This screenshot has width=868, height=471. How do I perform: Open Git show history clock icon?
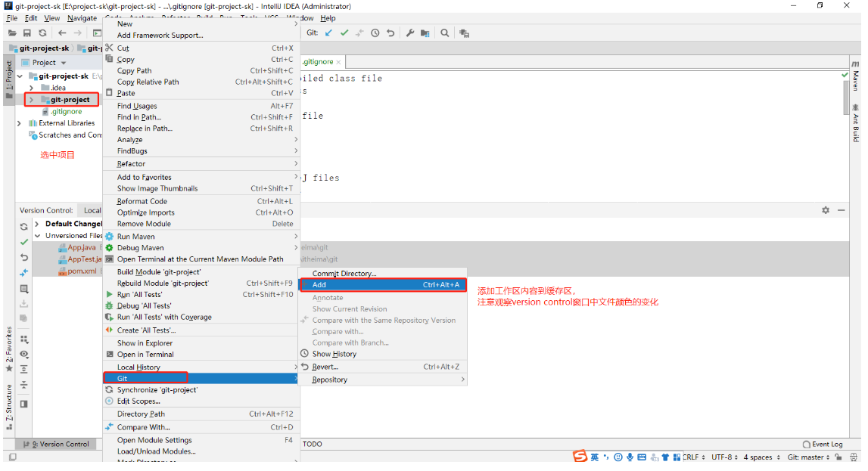tap(375, 33)
